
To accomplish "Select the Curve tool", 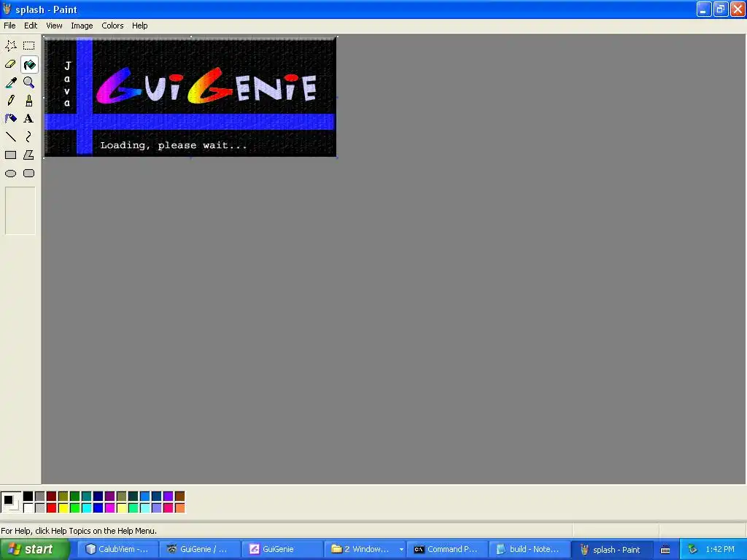I will click(x=29, y=136).
